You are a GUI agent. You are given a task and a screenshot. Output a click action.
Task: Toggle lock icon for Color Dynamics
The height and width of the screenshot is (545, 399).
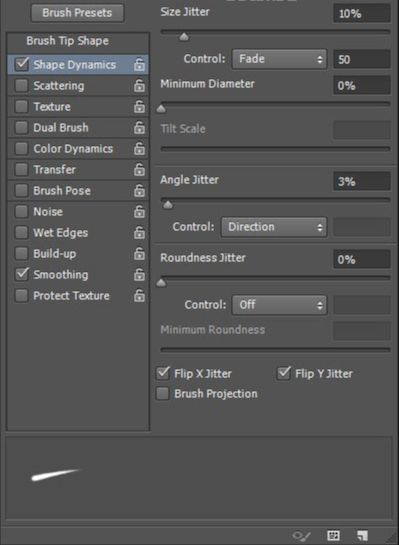(139, 149)
